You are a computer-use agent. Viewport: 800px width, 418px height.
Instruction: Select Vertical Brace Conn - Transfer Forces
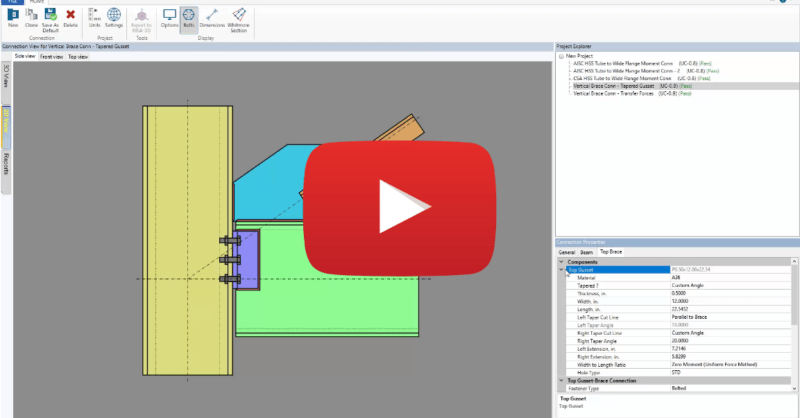[x=610, y=93]
